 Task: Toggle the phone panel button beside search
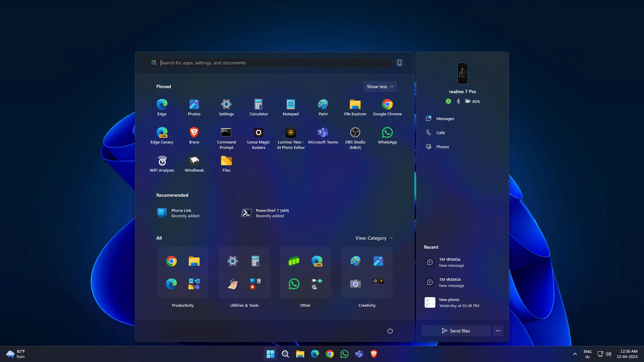pyautogui.click(x=399, y=63)
